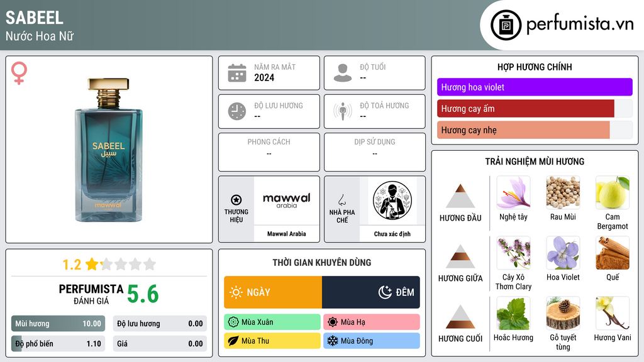Viewport: 644px width, 362px height.
Task: Click the perfumer illustration Chưa xác định
Action: click(392, 200)
